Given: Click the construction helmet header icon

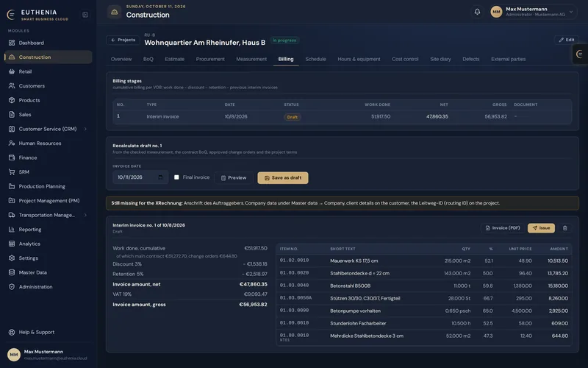Looking at the screenshot, I should click(115, 12).
